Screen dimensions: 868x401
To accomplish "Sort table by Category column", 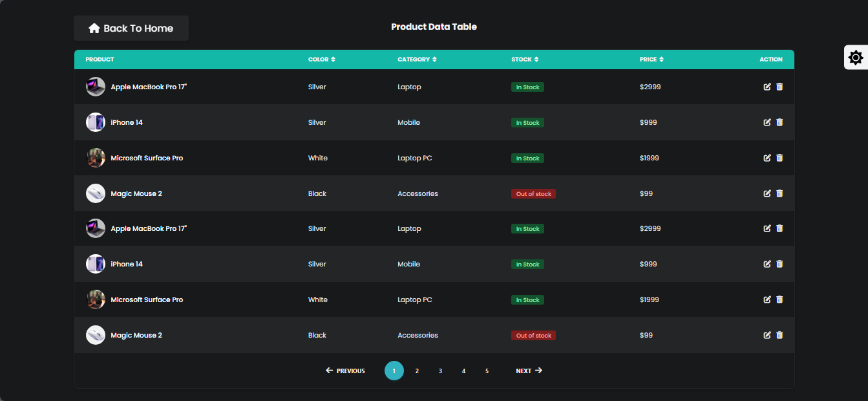I will (x=434, y=60).
